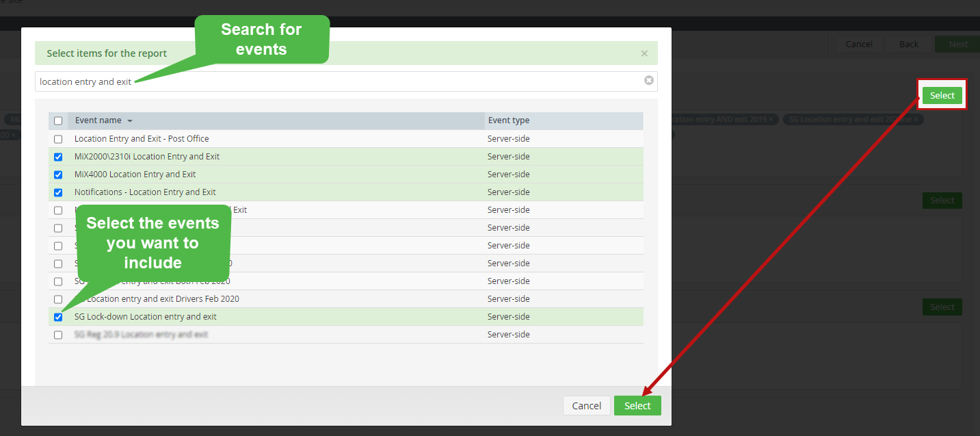
Task: Confirm with the dialog's green Select button
Action: (x=637, y=406)
